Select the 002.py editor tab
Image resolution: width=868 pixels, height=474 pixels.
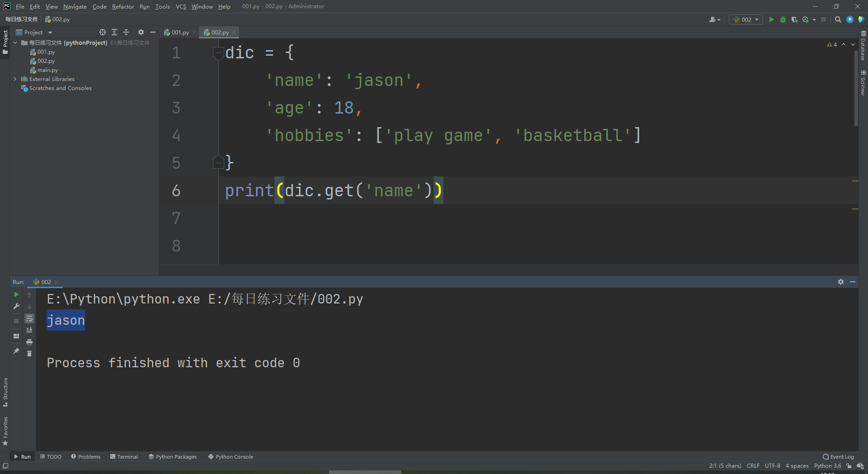[x=220, y=32]
